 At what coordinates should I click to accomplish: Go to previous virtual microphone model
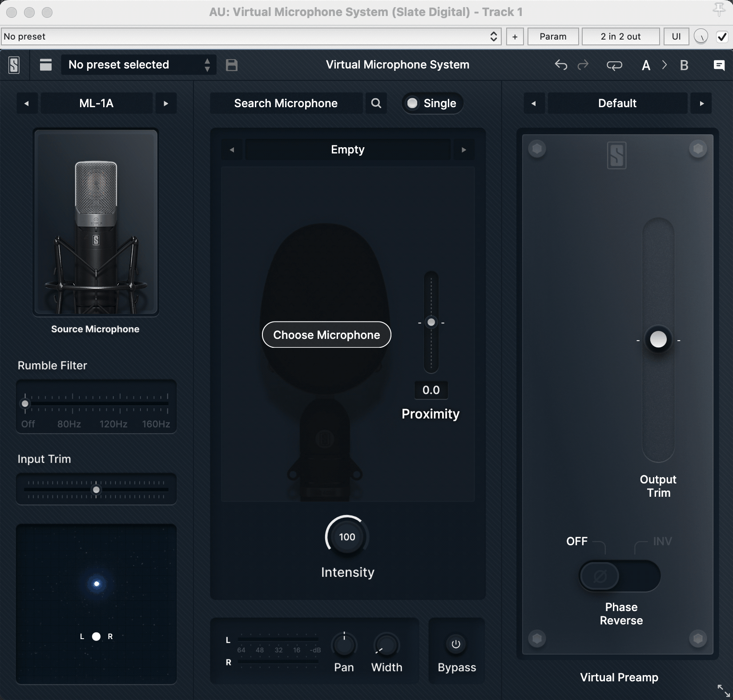click(232, 149)
